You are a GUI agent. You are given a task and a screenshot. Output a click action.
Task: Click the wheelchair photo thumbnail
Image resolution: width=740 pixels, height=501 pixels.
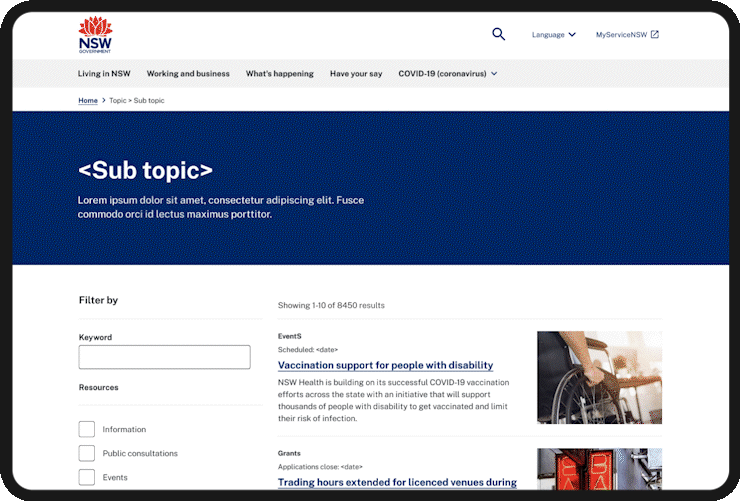(x=599, y=377)
